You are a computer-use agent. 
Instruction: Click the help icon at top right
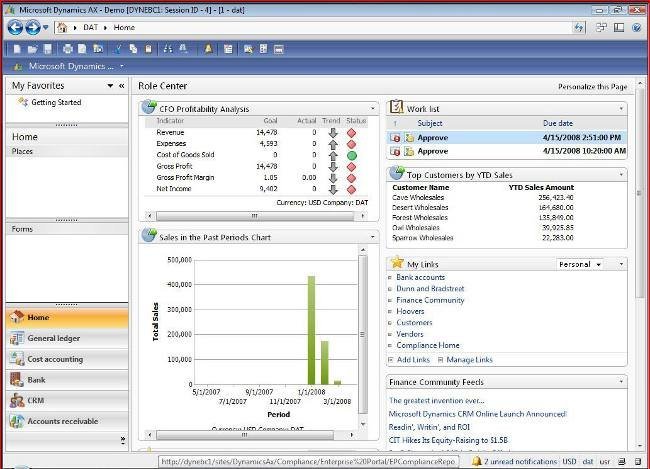637,28
